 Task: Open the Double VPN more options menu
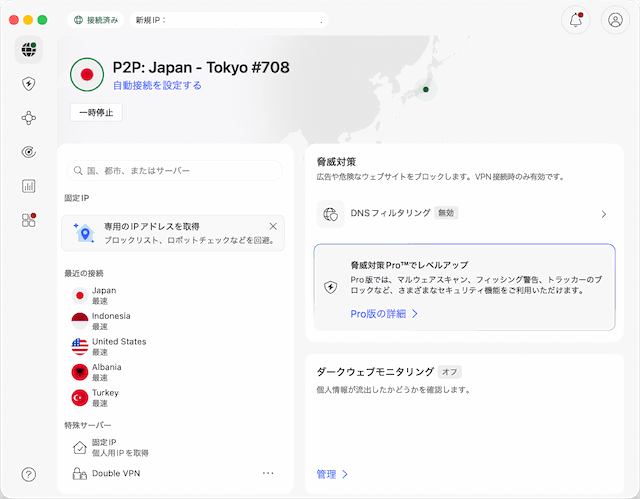(268, 473)
